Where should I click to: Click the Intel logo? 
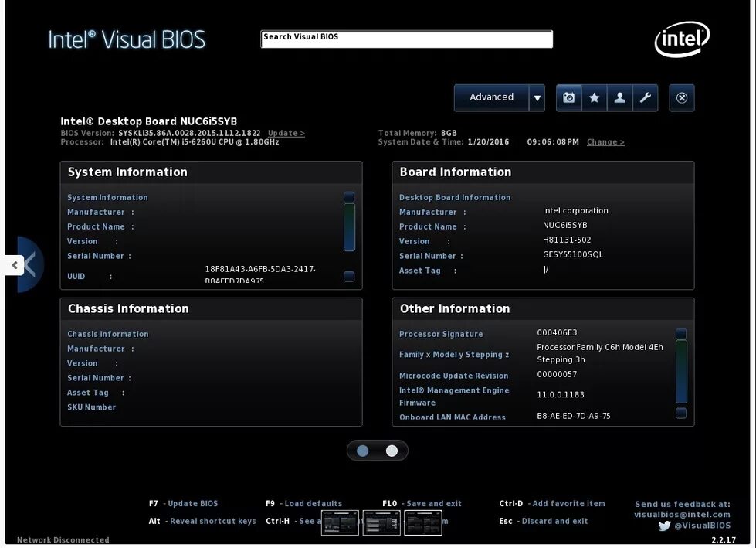pyautogui.click(x=682, y=39)
